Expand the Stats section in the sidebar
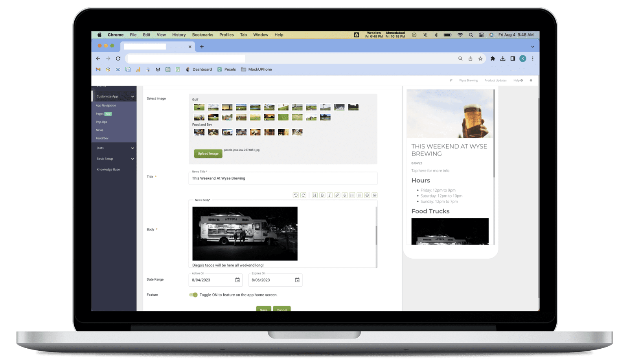Viewport: 629px width, 364px height. click(114, 148)
